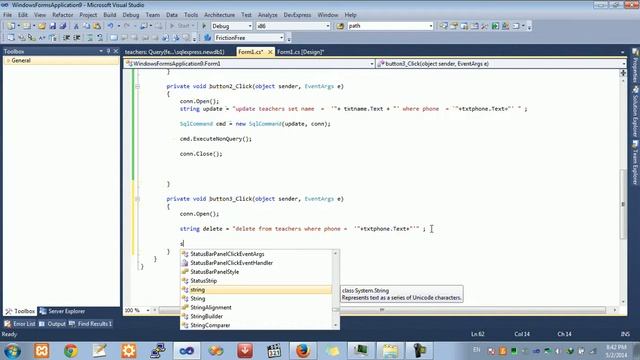Open Google Chrome from the taskbar

pyautogui.click(x=71, y=351)
